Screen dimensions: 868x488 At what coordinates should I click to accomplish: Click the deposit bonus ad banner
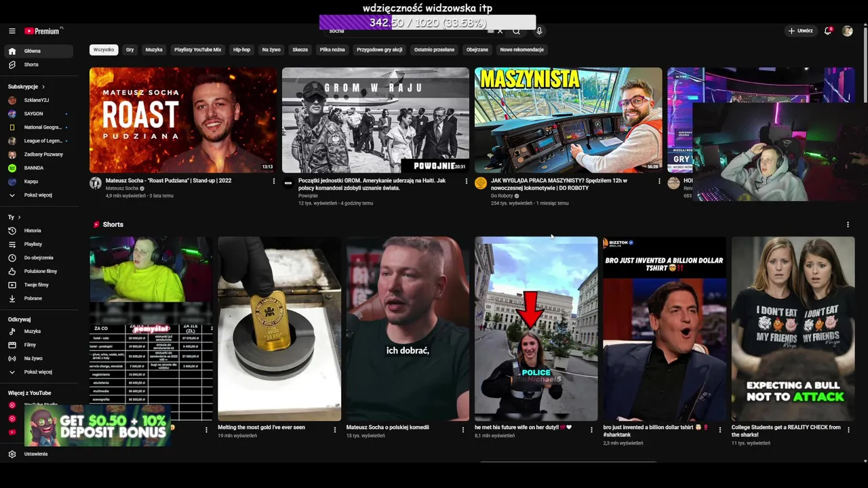pos(98,426)
